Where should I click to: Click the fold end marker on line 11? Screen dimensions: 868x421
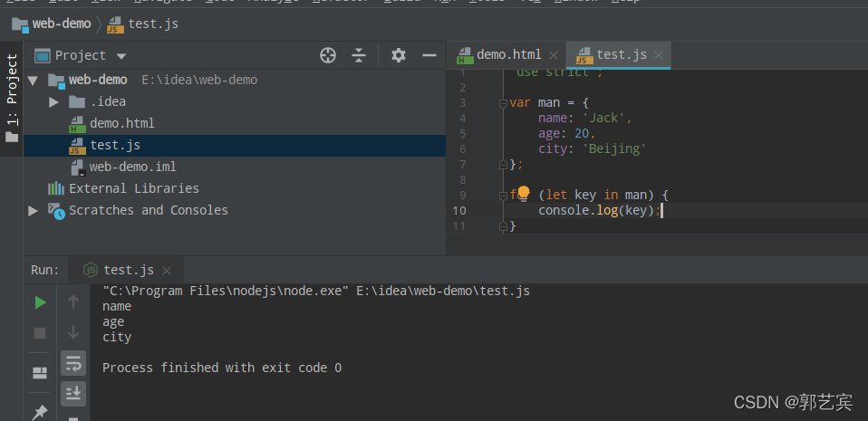coord(503,226)
